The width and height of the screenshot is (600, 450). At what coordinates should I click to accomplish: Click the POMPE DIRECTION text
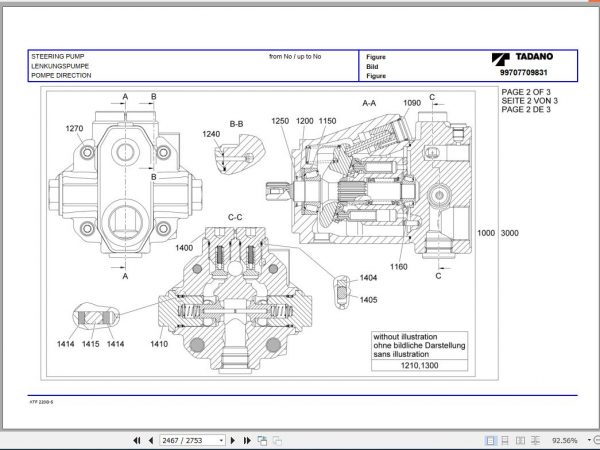pos(61,75)
